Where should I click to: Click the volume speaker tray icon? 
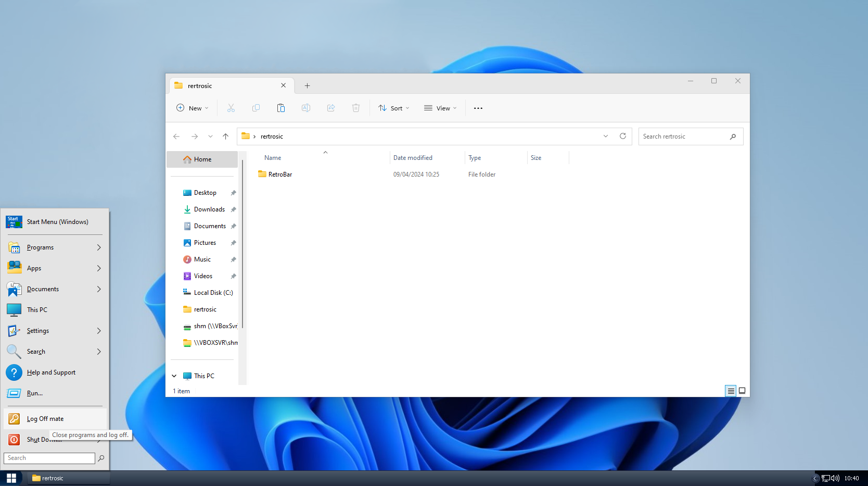pyautogui.click(x=835, y=478)
